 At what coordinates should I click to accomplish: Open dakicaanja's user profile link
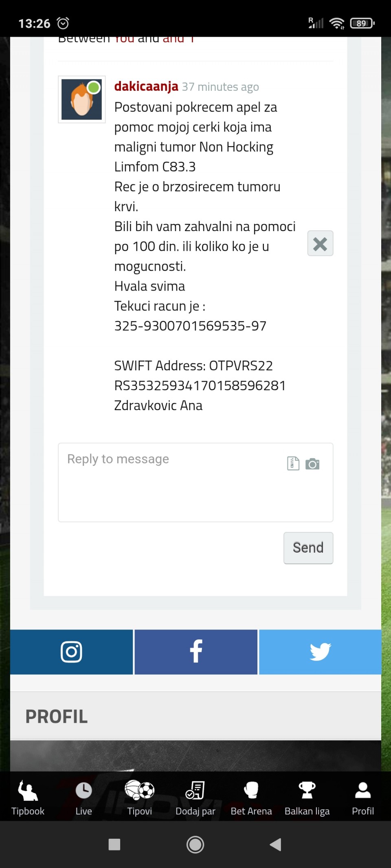point(146,86)
